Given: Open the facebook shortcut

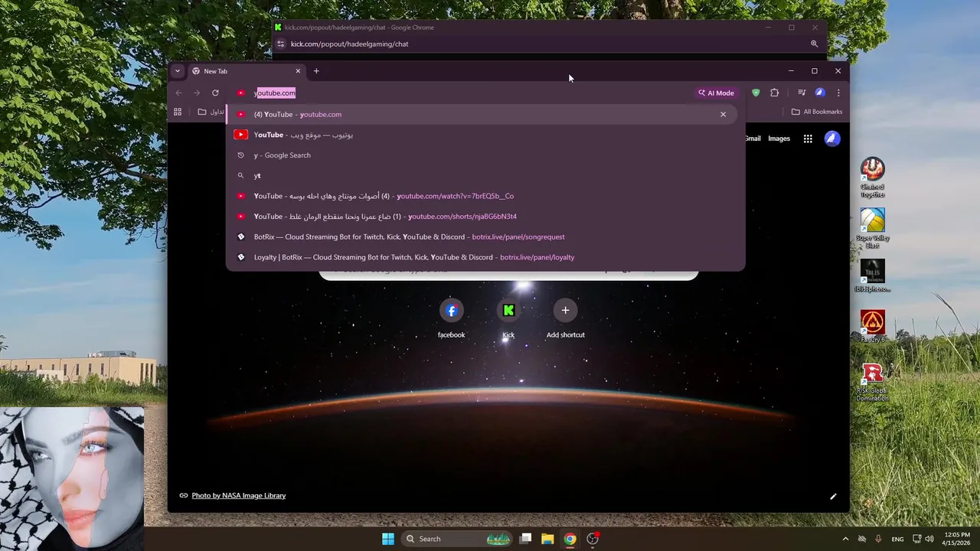Looking at the screenshot, I should pyautogui.click(x=451, y=318).
